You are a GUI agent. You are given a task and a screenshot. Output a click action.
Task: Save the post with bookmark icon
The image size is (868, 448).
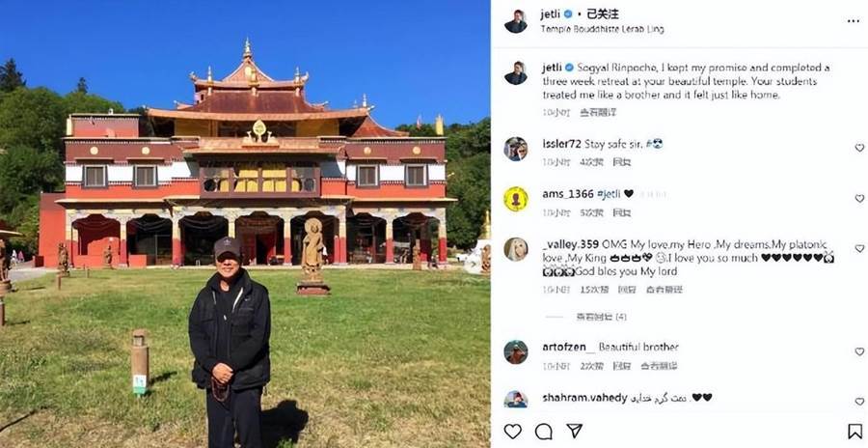tap(855, 431)
